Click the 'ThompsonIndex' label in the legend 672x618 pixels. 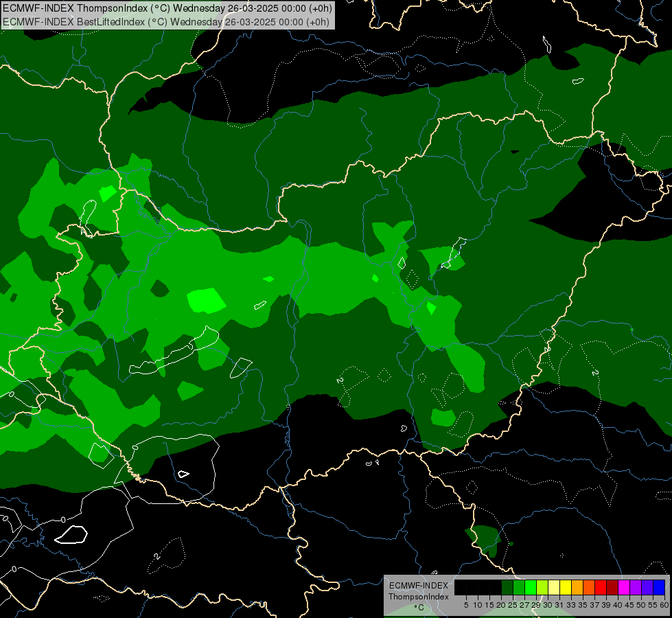(419, 597)
